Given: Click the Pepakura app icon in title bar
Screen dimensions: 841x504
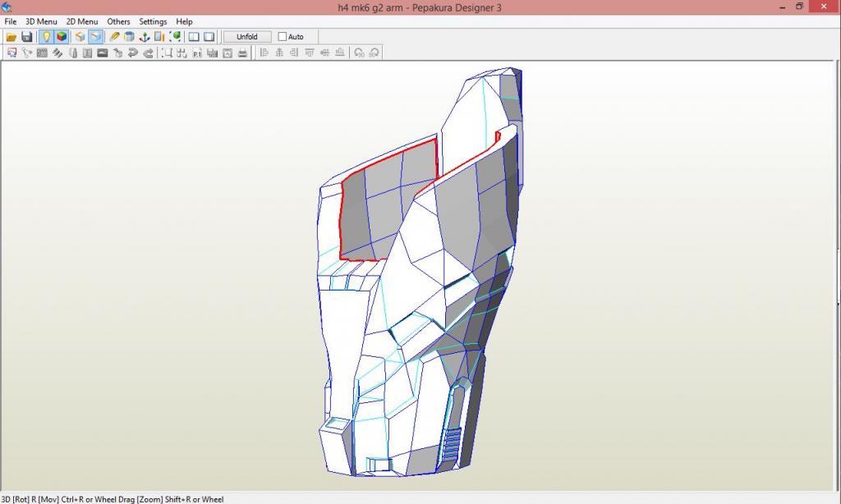Looking at the screenshot, I should point(7,7).
